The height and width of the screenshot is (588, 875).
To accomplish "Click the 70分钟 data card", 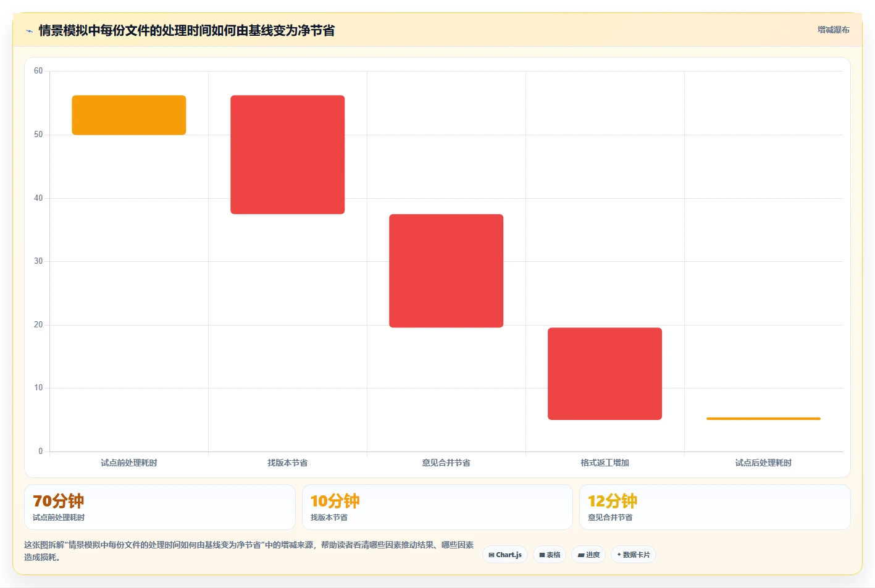I will click(160, 507).
